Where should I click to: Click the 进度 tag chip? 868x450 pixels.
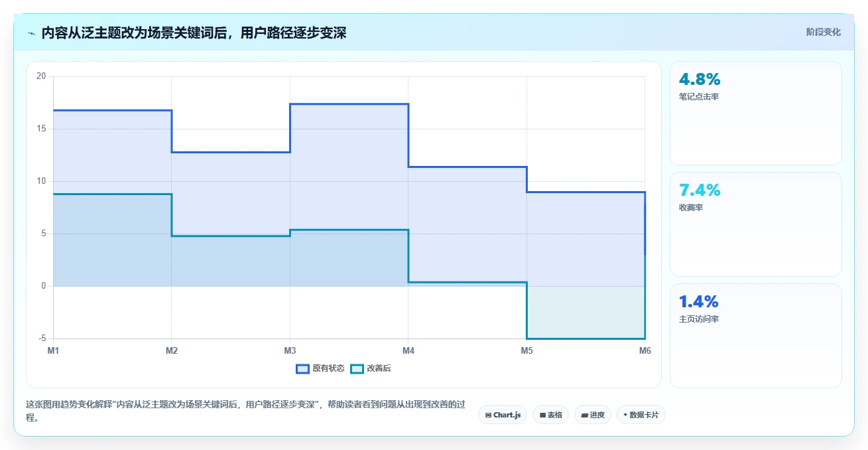[x=592, y=415]
